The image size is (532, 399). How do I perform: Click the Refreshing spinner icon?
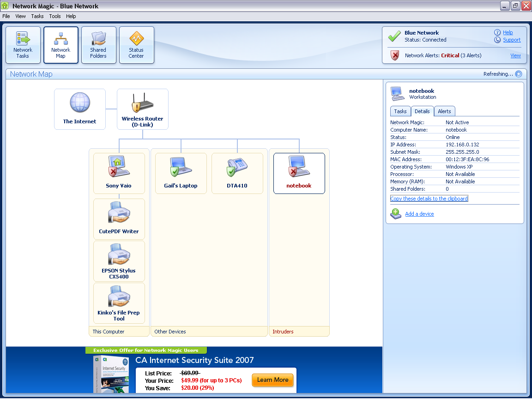click(519, 74)
